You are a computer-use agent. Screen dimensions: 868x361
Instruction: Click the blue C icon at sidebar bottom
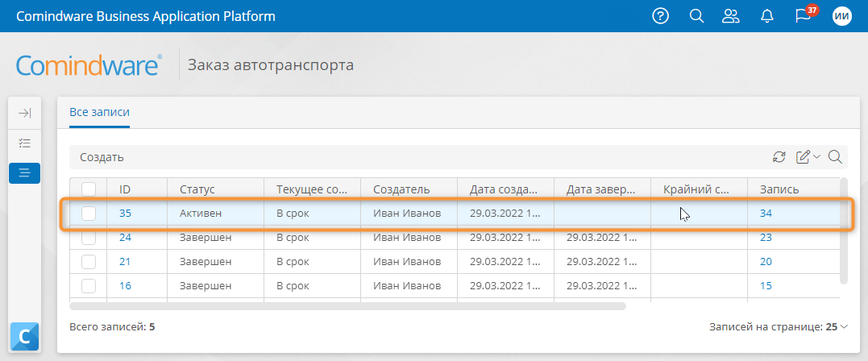pos(24,337)
